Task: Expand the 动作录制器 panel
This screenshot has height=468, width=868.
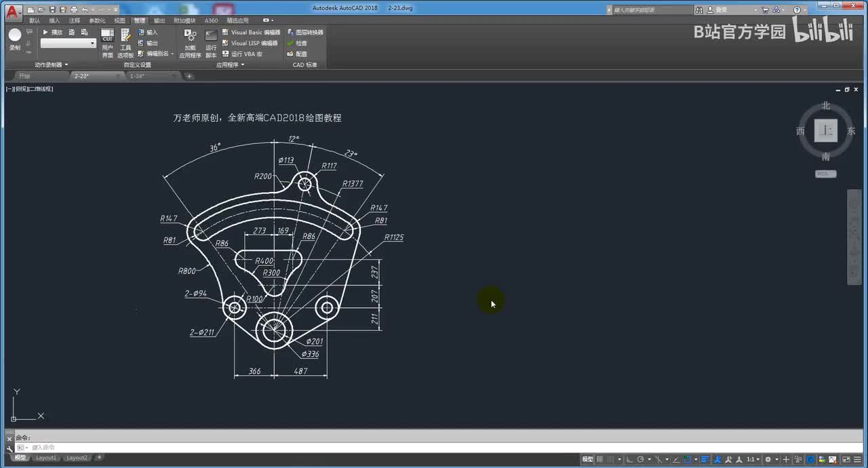Action: coord(52,65)
